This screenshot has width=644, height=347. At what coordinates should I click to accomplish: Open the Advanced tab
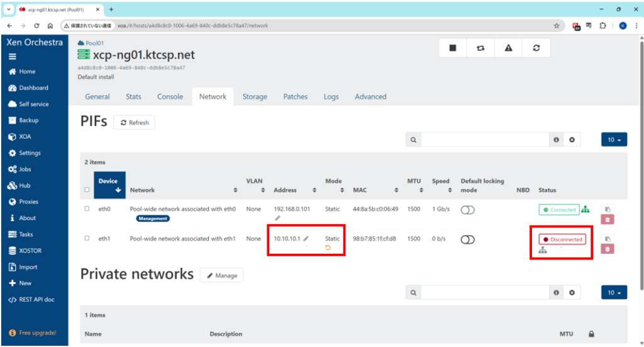(x=370, y=97)
